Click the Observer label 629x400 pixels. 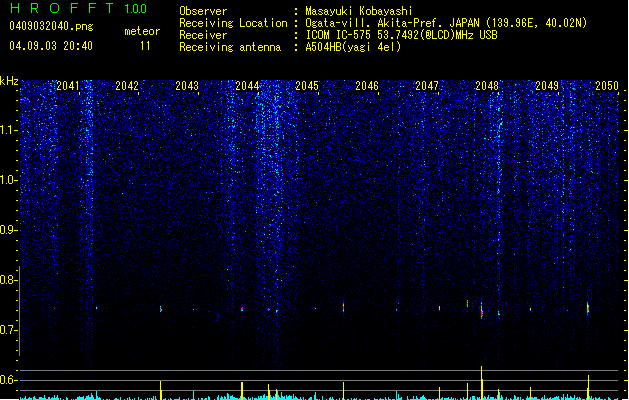click(203, 11)
